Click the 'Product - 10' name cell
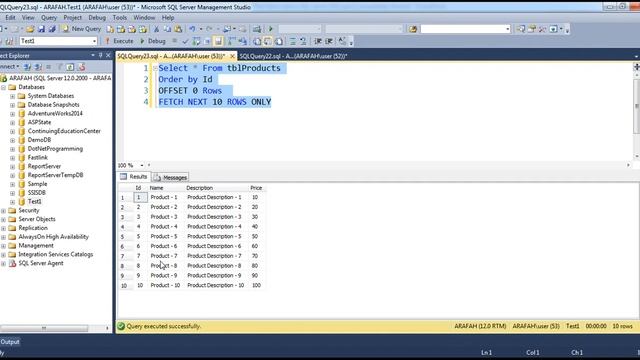Image resolution: width=640 pixels, height=360 pixels. coord(165,285)
